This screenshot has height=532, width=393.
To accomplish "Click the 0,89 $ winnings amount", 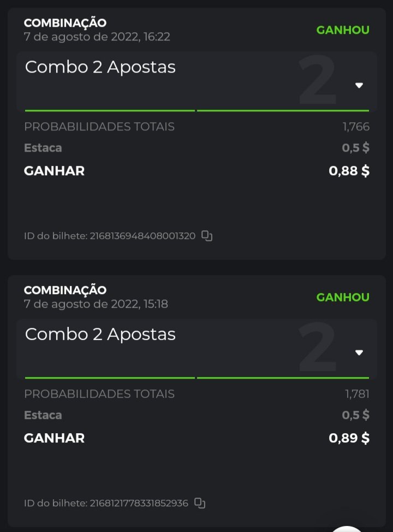I will tap(349, 438).
